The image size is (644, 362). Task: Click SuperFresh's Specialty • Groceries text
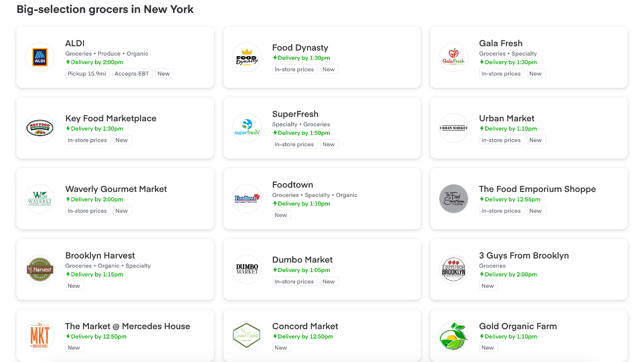(x=301, y=124)
